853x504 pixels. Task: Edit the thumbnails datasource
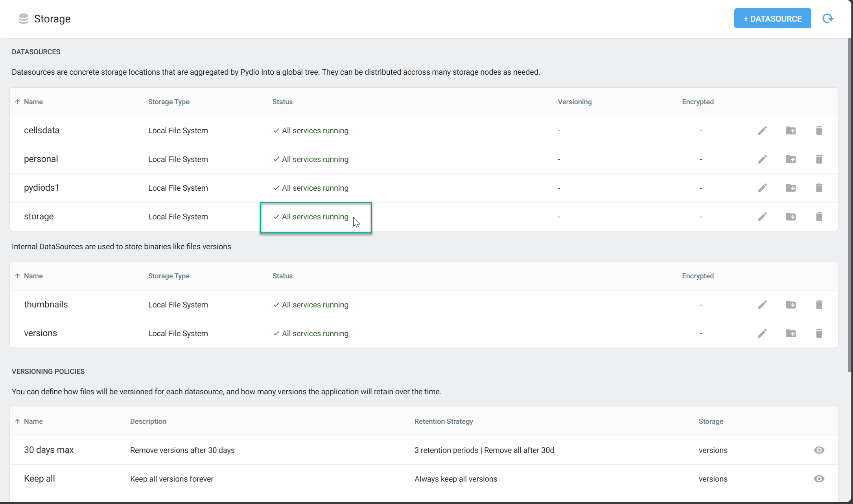click(763, 305)
